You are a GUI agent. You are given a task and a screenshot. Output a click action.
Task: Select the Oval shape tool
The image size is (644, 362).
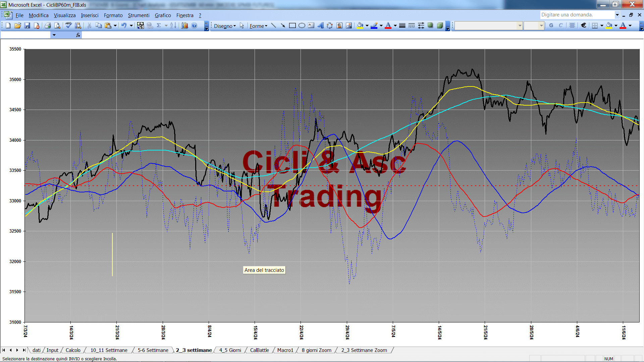tap(302, 25)
